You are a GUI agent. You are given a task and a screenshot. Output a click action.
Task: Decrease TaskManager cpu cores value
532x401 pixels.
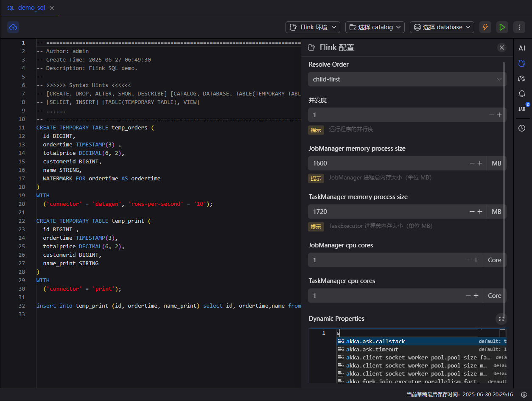pyautogui.click(x=468, y=296)
